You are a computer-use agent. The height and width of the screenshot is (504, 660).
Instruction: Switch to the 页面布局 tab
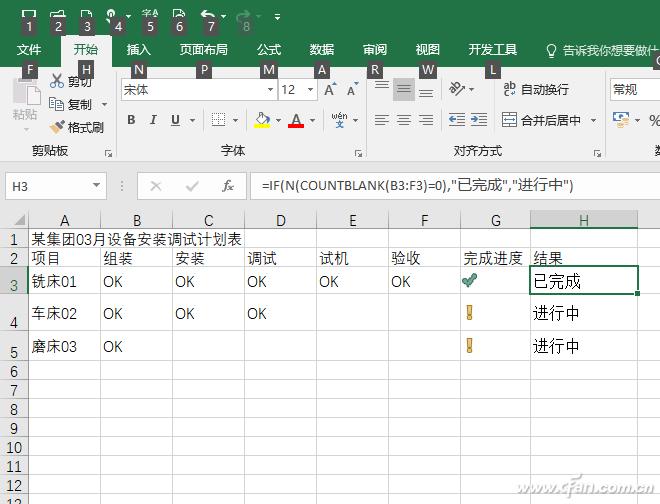[x=203, y=50]
